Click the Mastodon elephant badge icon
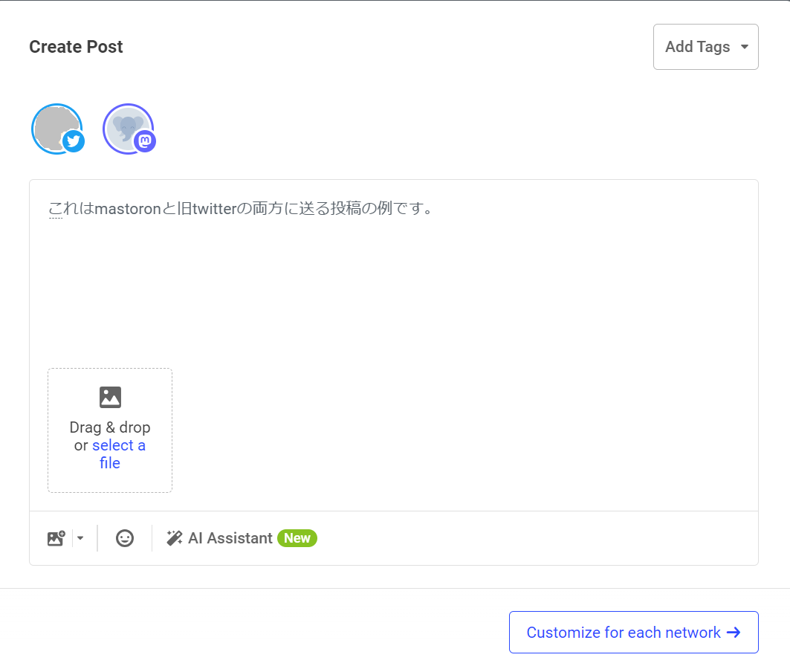The image size is (790, 672). (x=146, y=142)
